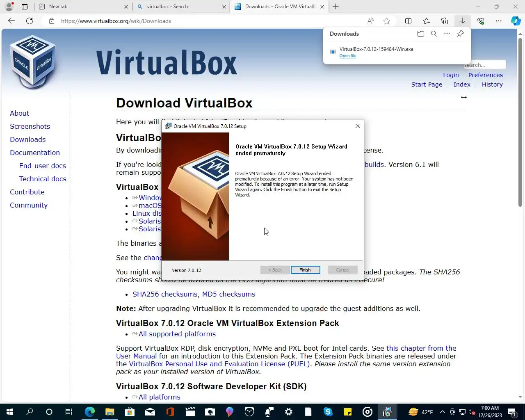525x420 pixels.
Task: Open End-user docs sidebar link
Action: click(42, 166)
